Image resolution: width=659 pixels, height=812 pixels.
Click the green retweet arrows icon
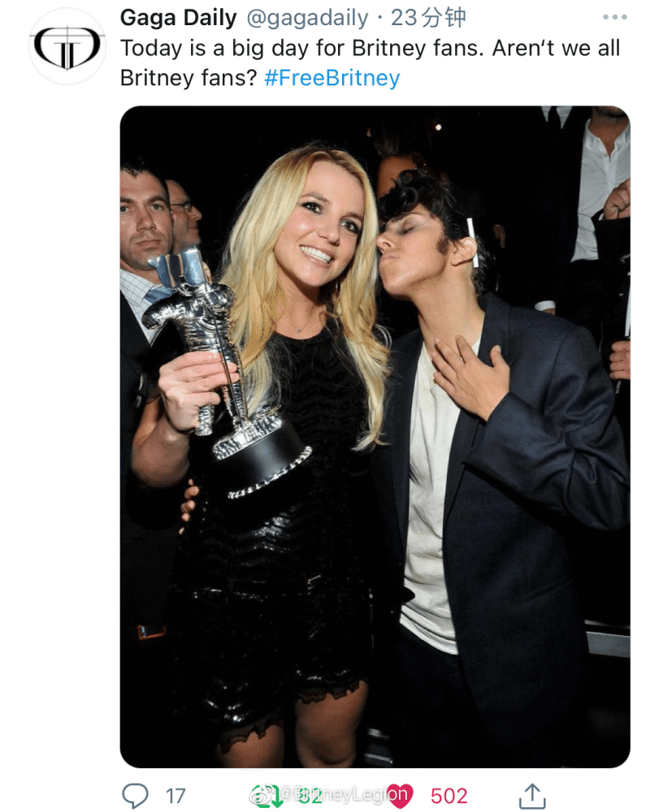click(271, 797)
